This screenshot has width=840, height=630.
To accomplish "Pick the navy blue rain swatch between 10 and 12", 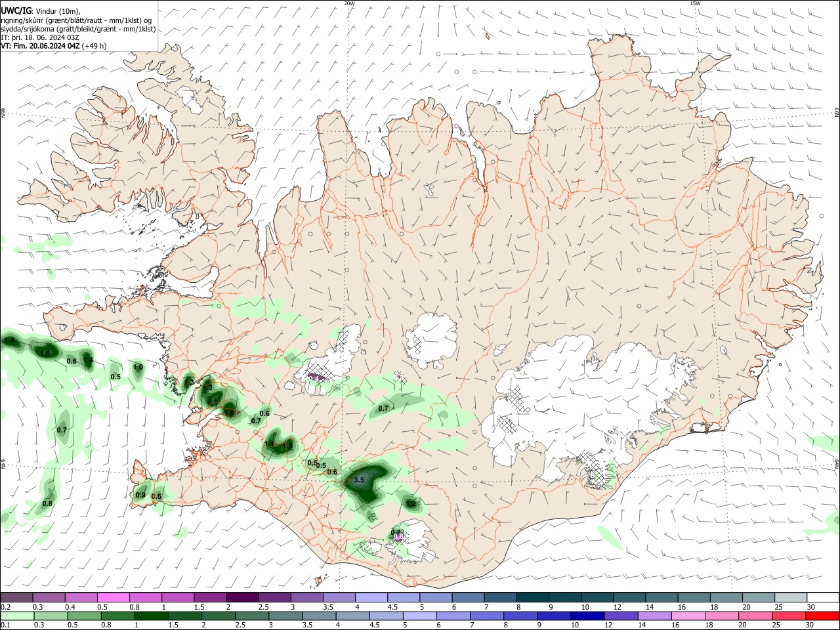I will (587, 616).
